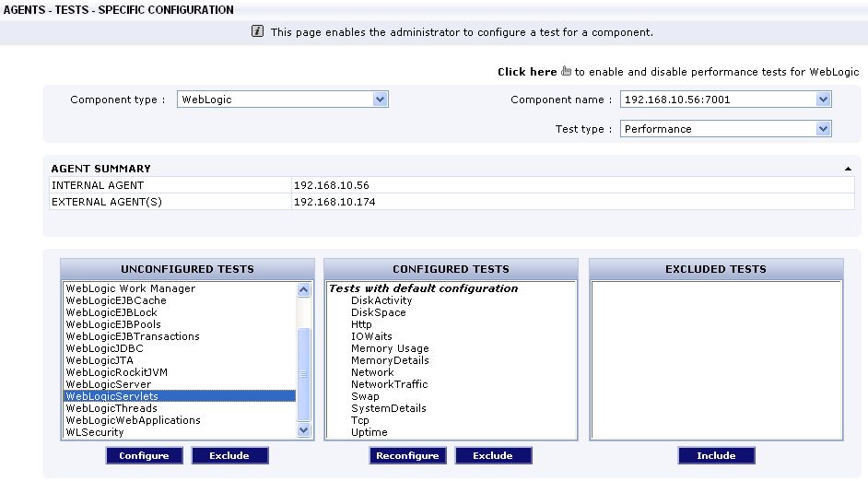Click Exclude under Configured Tests
Viewport: 868px width, 481px height.
[493, 455]
